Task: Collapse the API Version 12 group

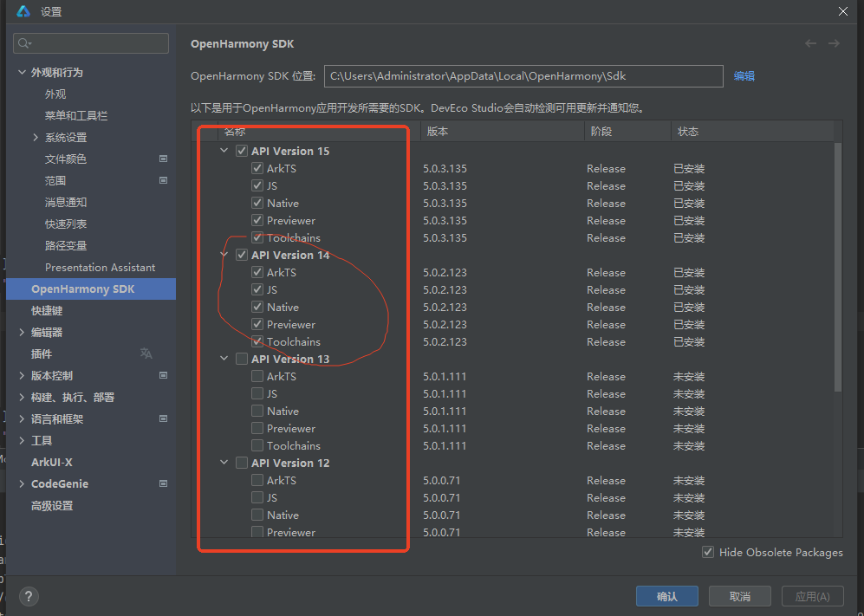Action: [x=224, y=463]
